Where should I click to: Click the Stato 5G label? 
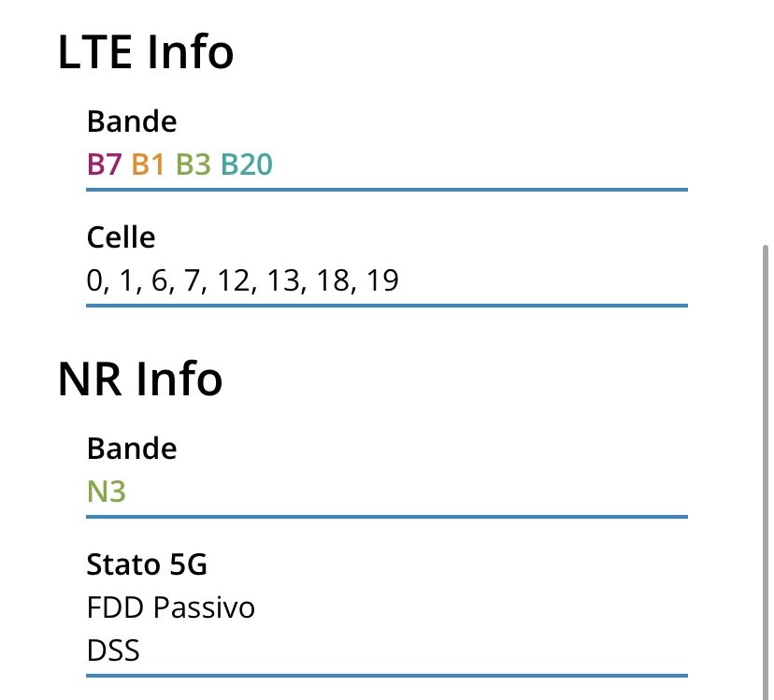click(x=147, y=564)
